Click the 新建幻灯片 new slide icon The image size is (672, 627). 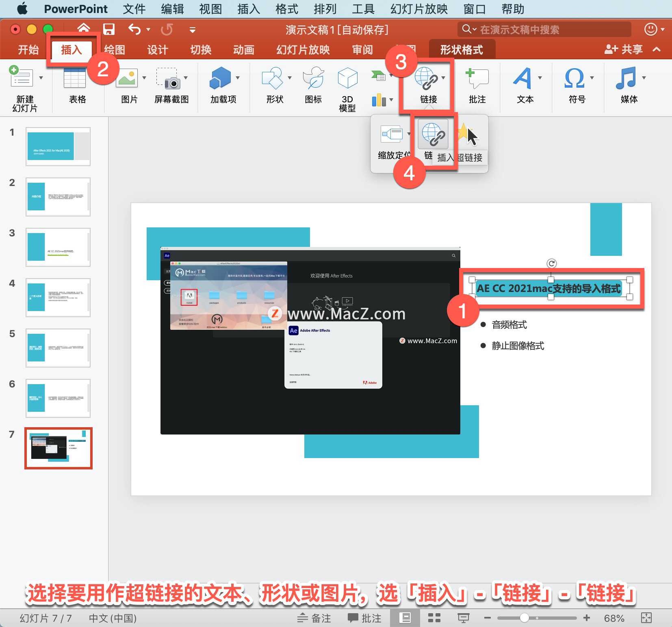click(21, 77)
